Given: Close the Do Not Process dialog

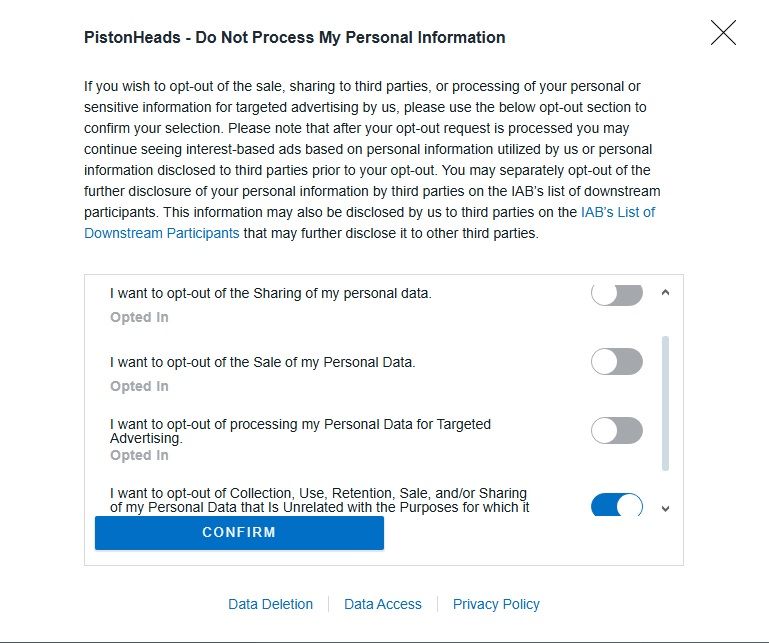Looking at the screenshot, I should [723, 33].
